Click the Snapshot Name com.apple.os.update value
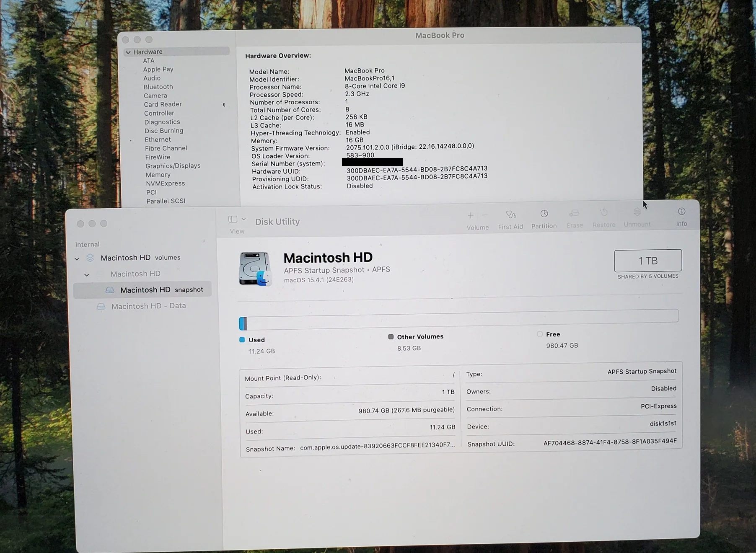This screenshot has height=553, width=756. coord(377,446)
